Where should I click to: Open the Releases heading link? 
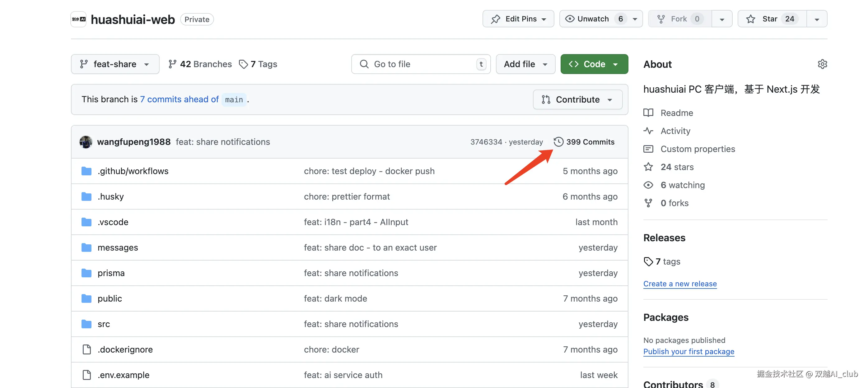(664, 238)
